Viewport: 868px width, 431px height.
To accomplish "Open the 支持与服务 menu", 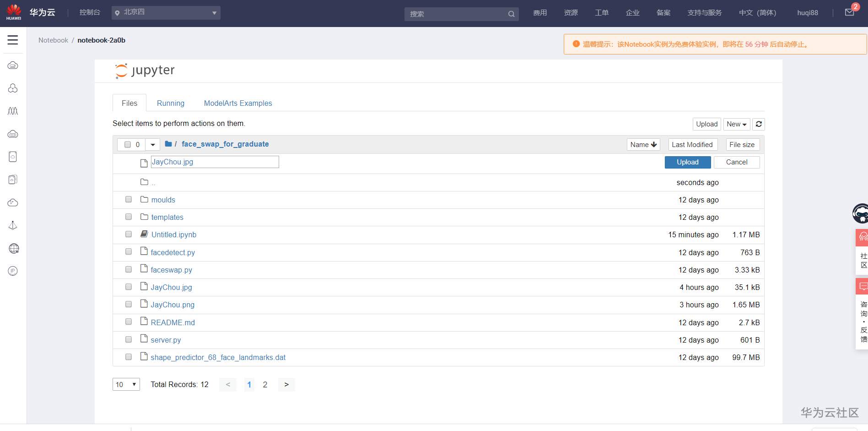I will click(704, 13).
